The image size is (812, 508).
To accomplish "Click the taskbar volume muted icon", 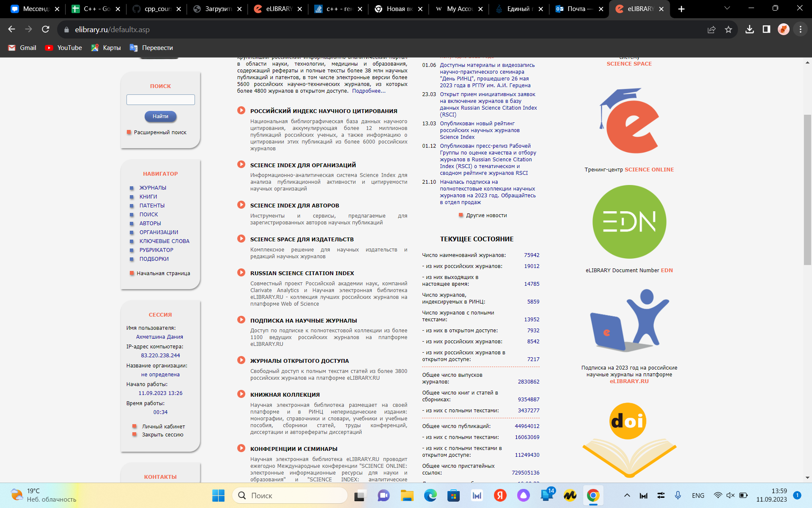I will click(730, 495).
